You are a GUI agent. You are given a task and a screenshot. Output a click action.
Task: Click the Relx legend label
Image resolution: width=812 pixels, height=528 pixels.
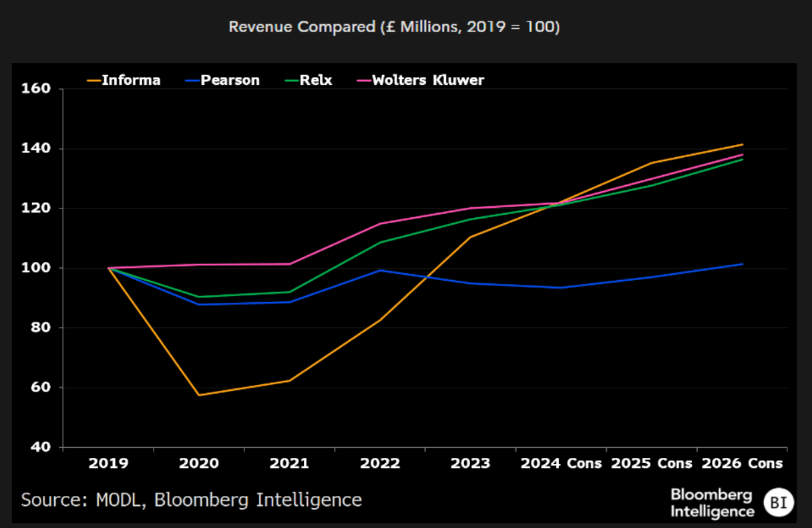pos(316,80)
